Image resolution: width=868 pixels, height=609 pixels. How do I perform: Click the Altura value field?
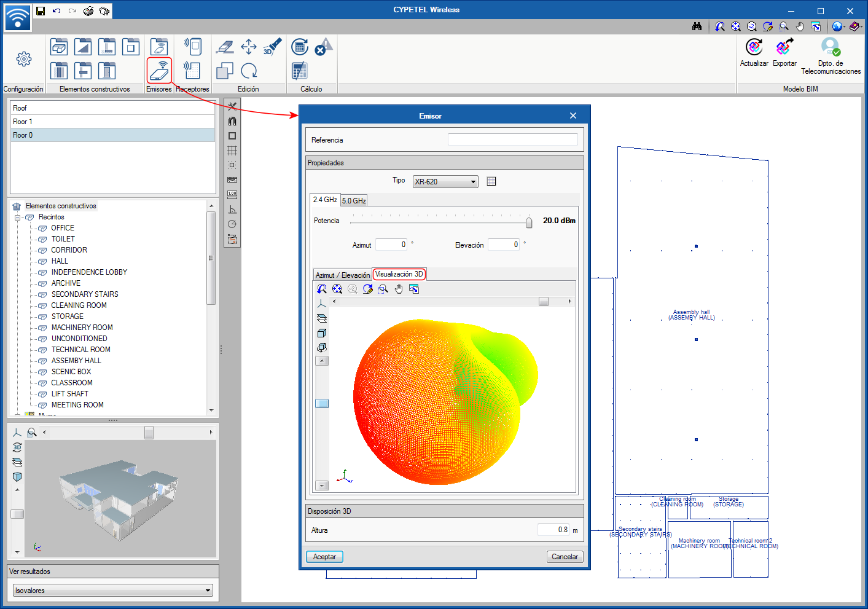pyautogui.click(x=553, y=530)
